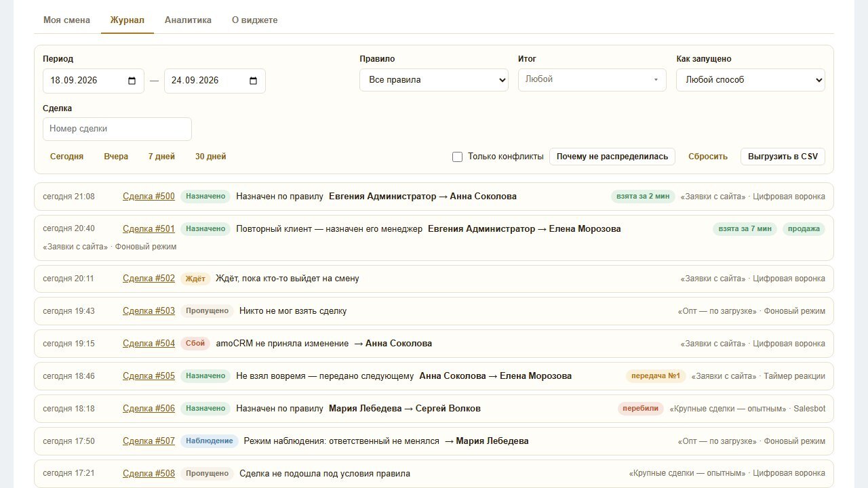Click the end date field 24.09.2026

(x=215, y=81)
